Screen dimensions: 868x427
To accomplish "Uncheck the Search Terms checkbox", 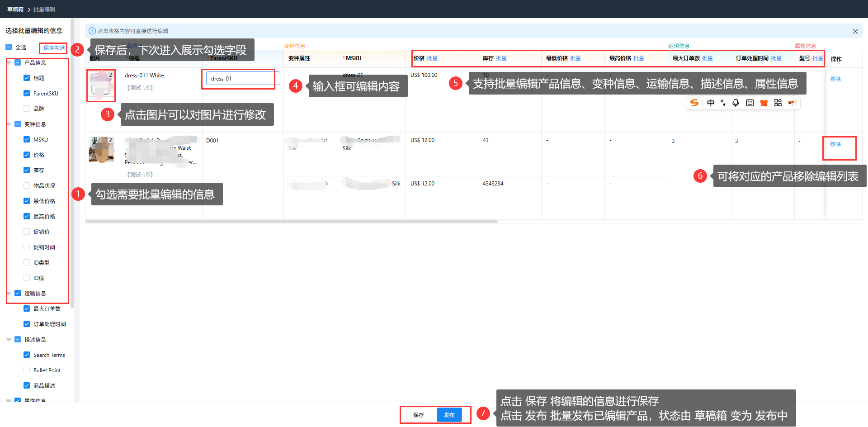I will (x=27, y=355).
